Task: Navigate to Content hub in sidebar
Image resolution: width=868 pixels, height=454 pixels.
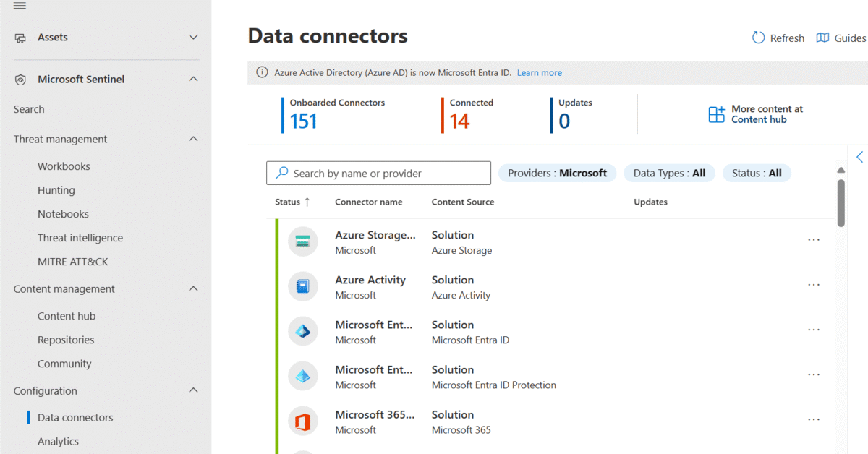Action: [x=67, y=316]
